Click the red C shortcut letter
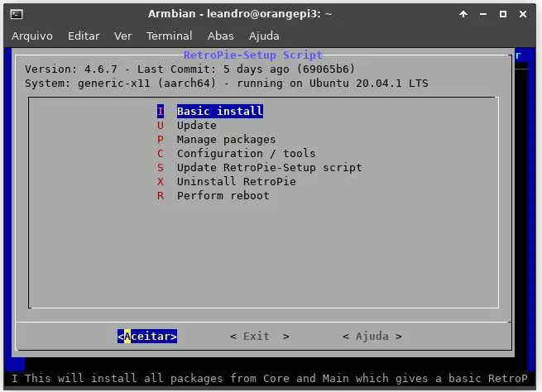 (161, 153)
